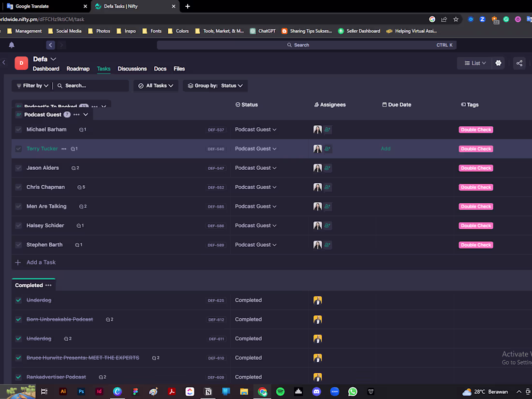The width and height of the screenshot is (532, 399).
Task: Collapse the left sidebar arrow
Action: [4, 62]
